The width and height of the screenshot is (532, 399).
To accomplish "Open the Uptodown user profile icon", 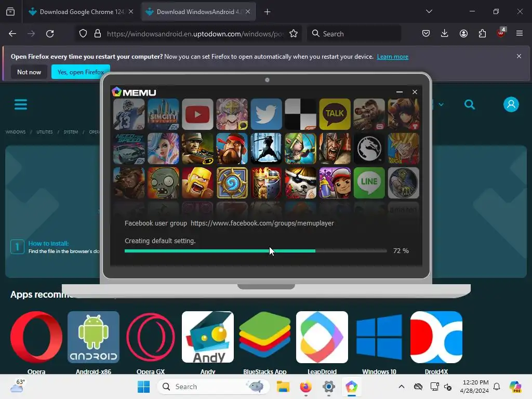I will pyautogui.click(x=511, y=104).
